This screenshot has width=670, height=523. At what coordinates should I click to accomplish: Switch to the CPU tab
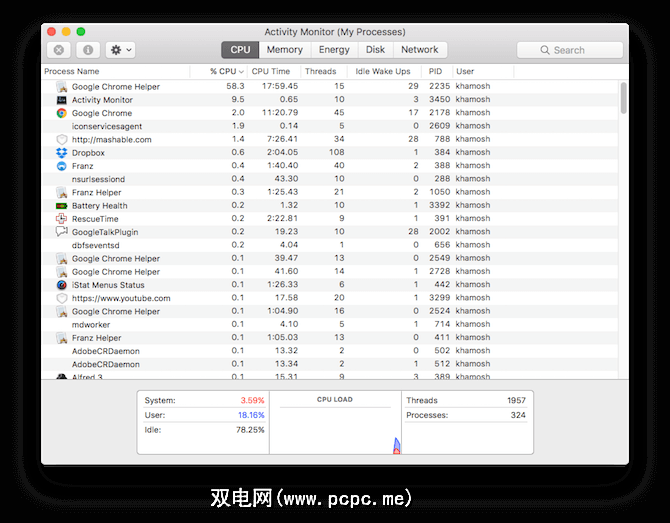(x=240, y=50)
